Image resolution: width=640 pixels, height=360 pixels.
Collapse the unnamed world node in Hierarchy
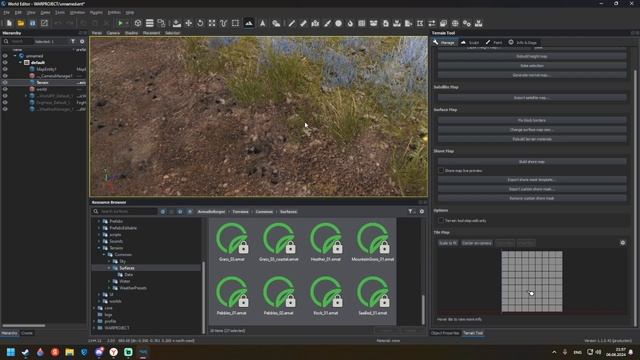pyautogui.click(x=15, y=56)
